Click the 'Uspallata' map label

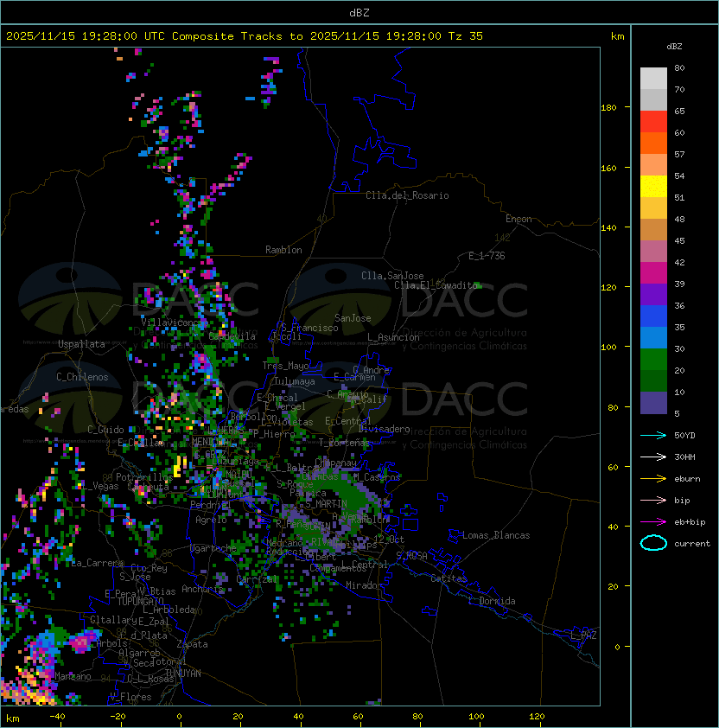[81, 344]
